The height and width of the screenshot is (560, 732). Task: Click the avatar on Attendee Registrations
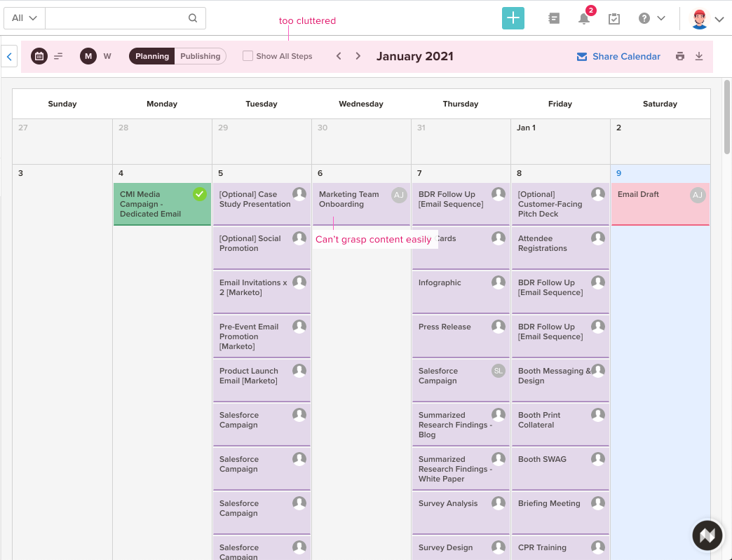pos(598,238)
